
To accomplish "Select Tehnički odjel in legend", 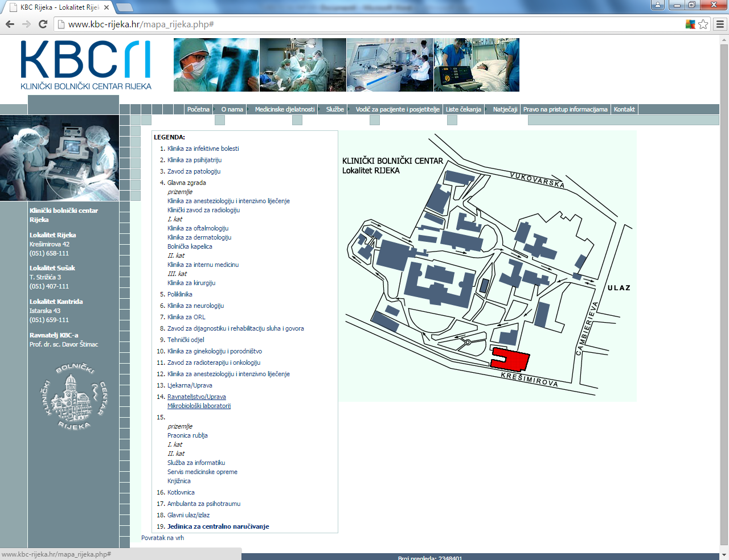I will click(x=186, y=340).
